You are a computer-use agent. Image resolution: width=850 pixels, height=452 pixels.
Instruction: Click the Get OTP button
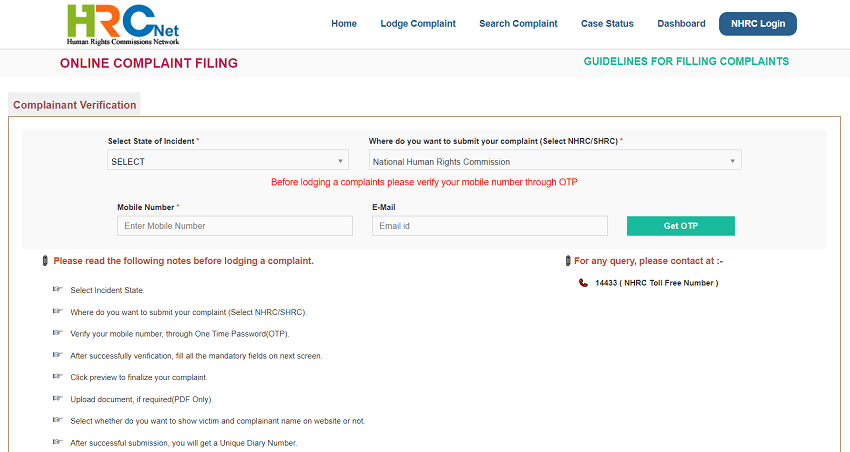680,226
